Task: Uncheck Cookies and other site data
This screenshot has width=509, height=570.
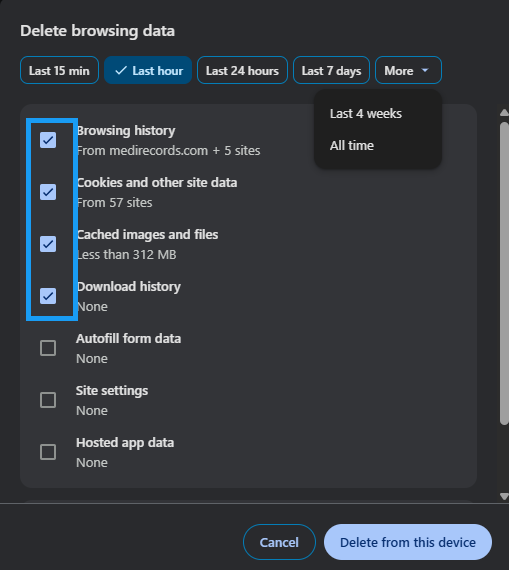Action: [48, 192]
